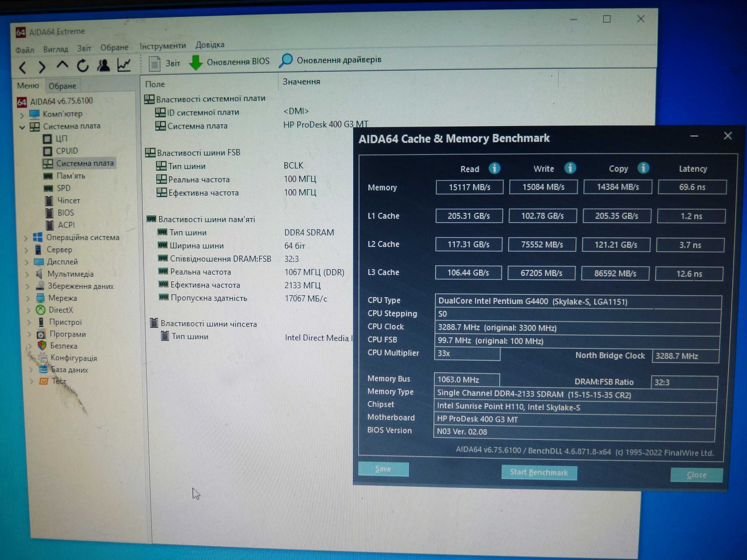Click the L1 Cache latency 1.2 ns

[691, 216]
